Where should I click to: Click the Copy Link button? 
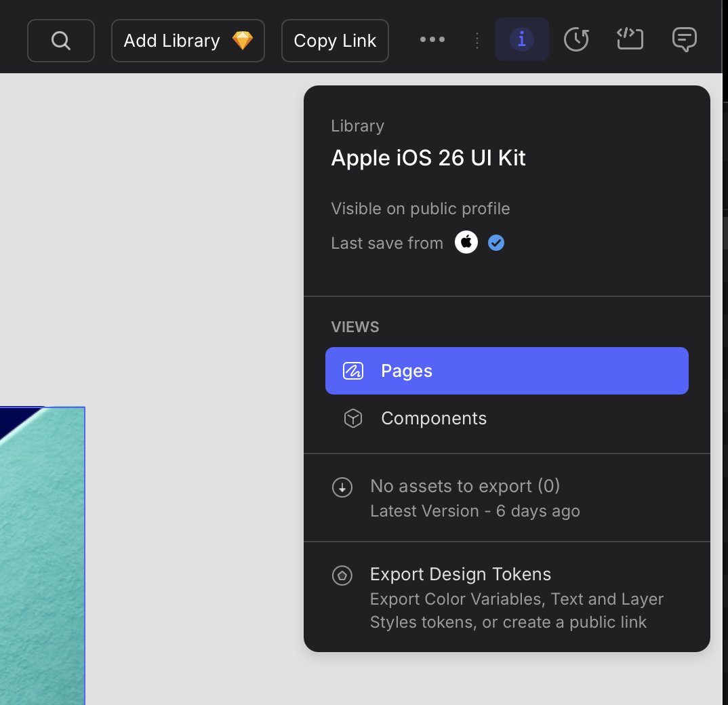(335, 41)
